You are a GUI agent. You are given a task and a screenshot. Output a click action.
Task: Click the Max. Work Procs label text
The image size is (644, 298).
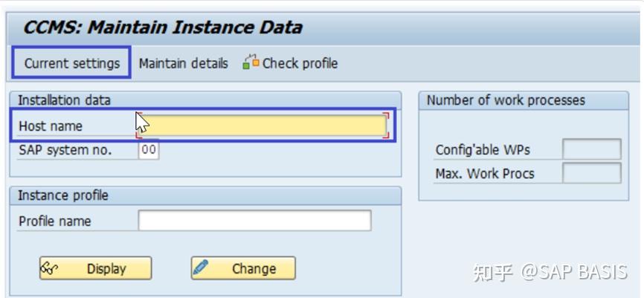pyautogui.click(x=485, y=174)
